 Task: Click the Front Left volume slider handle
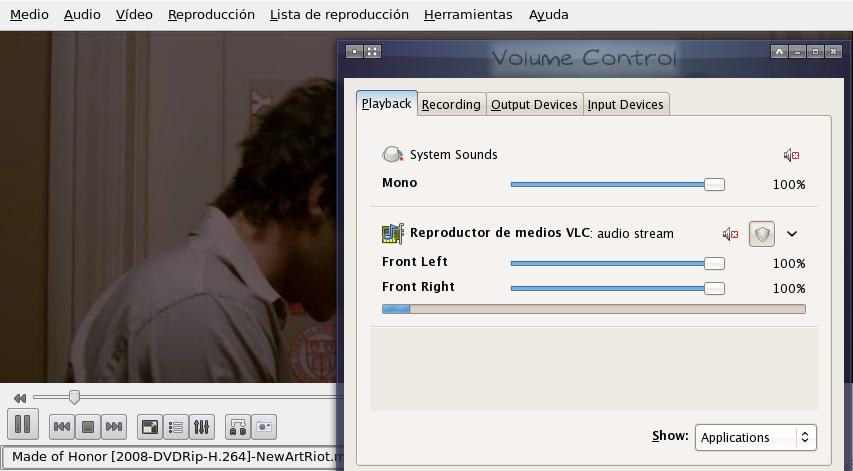[714, 263]
